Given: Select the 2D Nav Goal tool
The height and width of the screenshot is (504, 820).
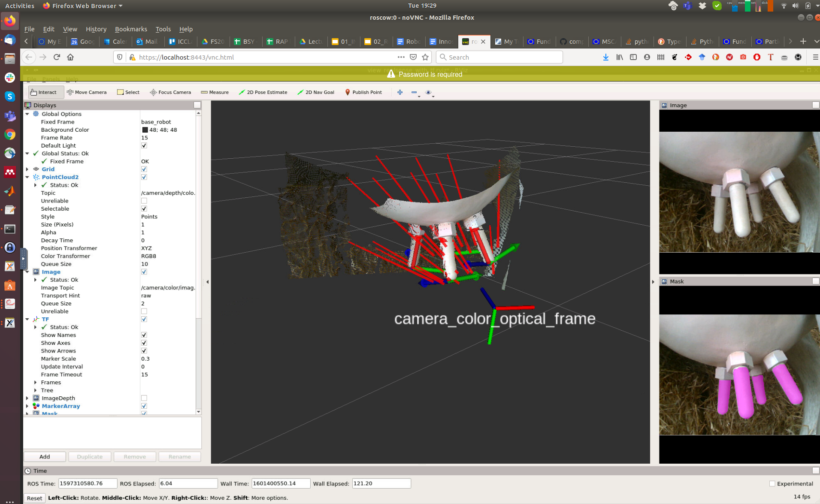Looking at the screenshot, I should pyautogui.click(x=316, y=92).
